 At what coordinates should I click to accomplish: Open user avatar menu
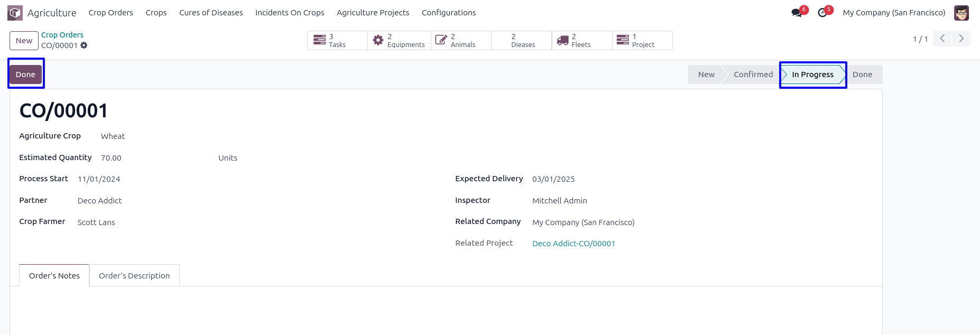[961, 13]
